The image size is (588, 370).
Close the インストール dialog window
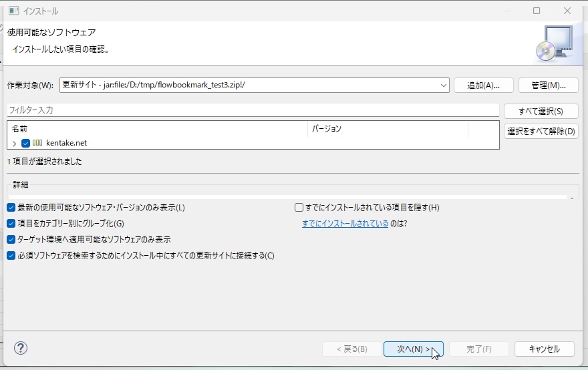point(567,11)
